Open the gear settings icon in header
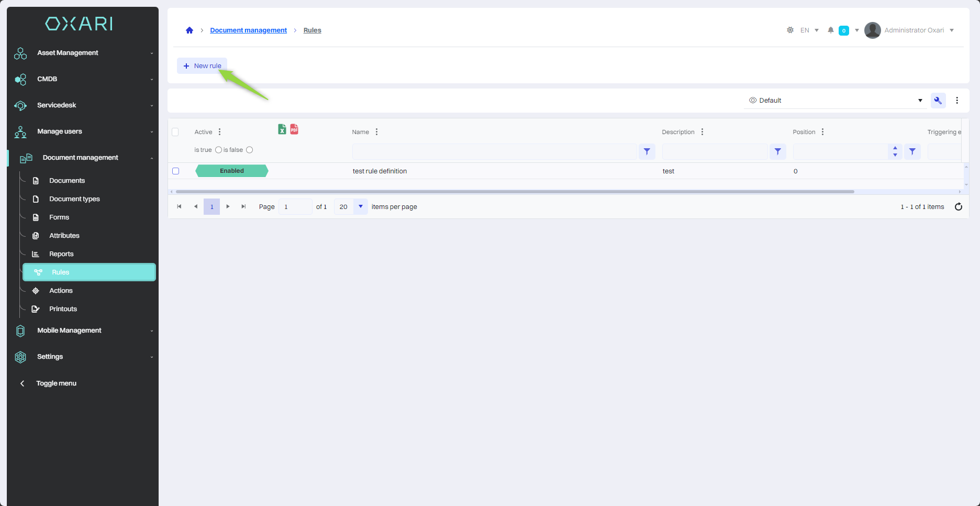Viewport: 980px width, 506px height. point(790,30)
